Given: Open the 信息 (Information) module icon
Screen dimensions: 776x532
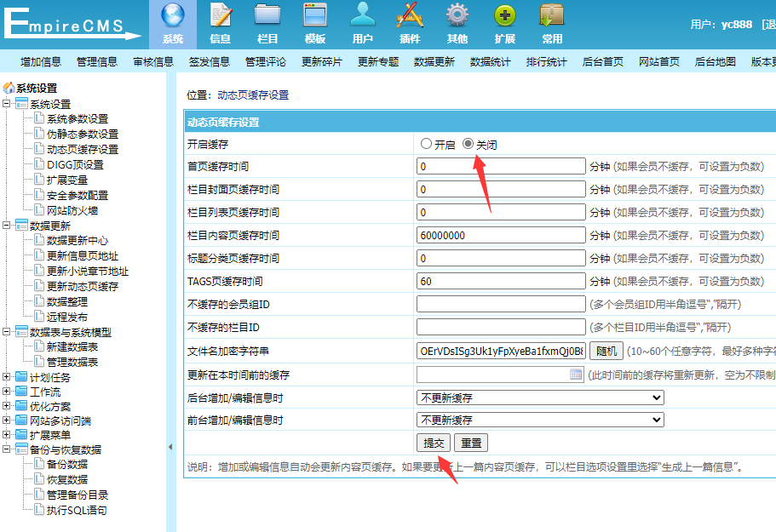Looking at the screenshot, I should [x=220, y=23].
